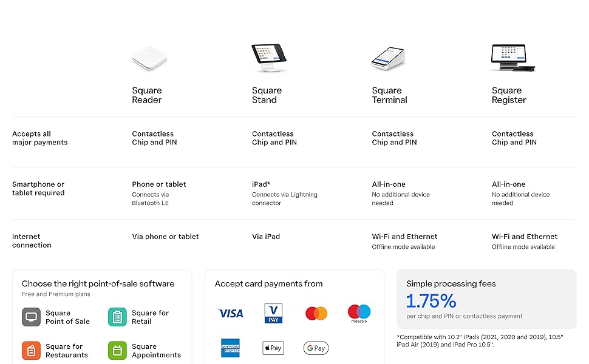Click the Square Appointments calendar icon
The image size is (589, 364).
coord(117,351)
